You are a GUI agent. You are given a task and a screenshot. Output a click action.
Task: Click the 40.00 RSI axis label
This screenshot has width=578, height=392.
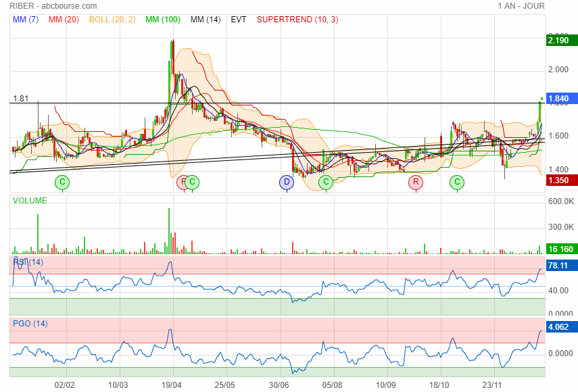click(558, 291)
